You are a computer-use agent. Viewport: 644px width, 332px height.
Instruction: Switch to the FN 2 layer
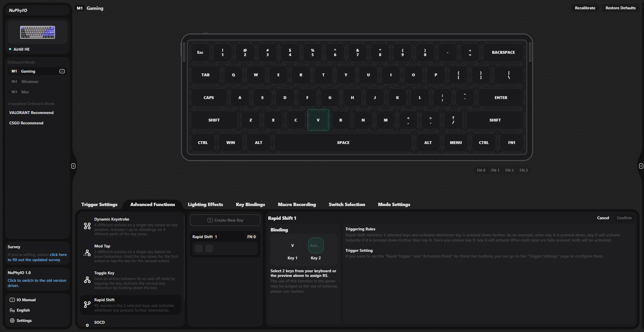(509, 170)
